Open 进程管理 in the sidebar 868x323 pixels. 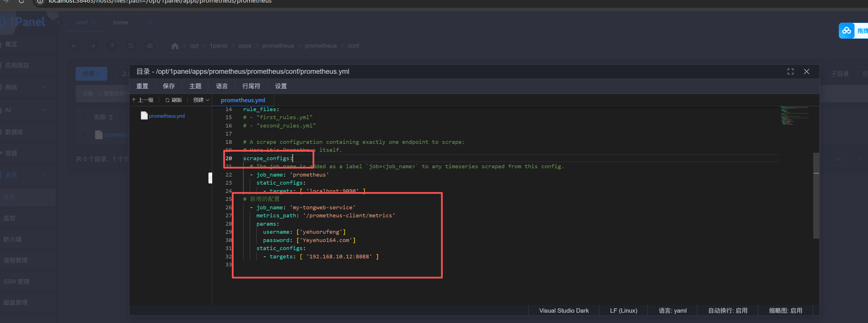[x=15, y=260]
